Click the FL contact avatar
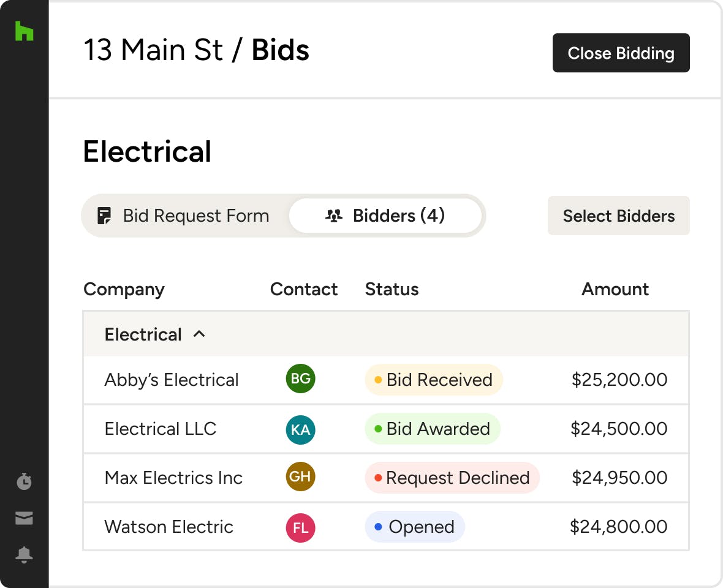Viewport: 723px width, 588px height. click(x=300, y=527)
